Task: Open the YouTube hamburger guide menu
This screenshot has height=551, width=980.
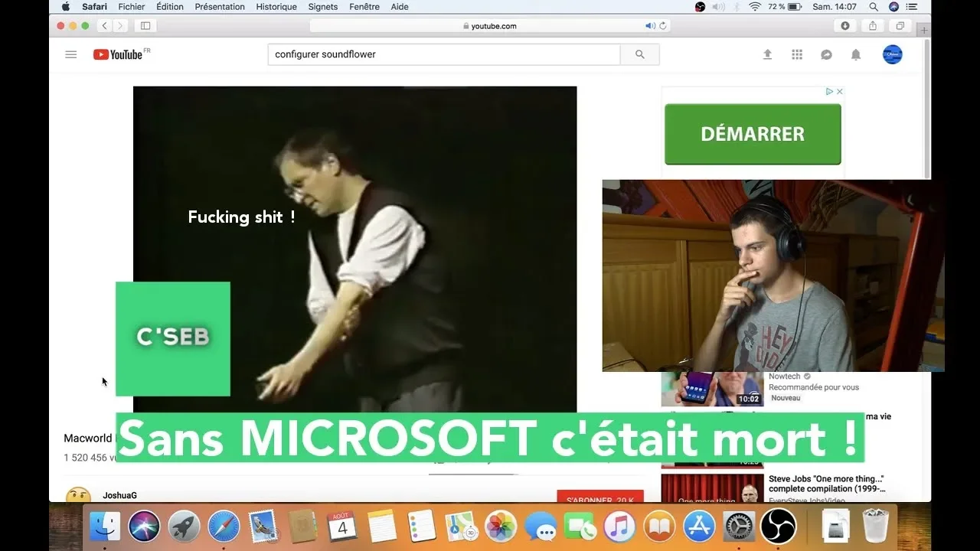Action: [x=71, y=54]
